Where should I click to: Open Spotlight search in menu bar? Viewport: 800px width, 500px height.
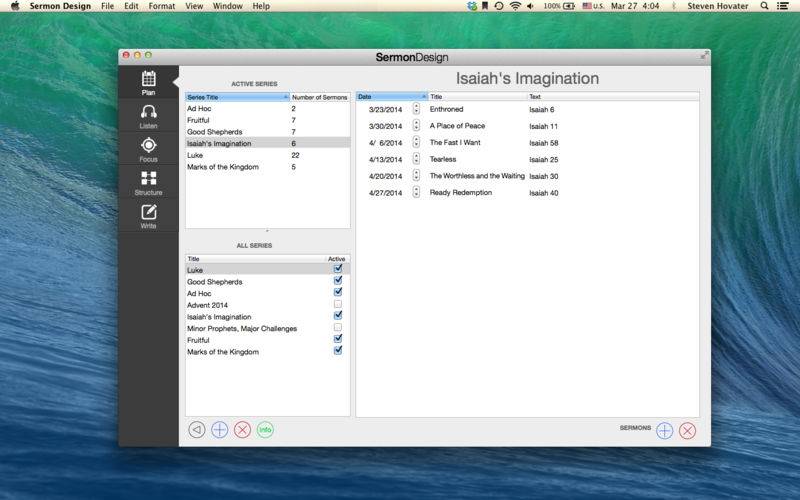(x=764, y=6)
